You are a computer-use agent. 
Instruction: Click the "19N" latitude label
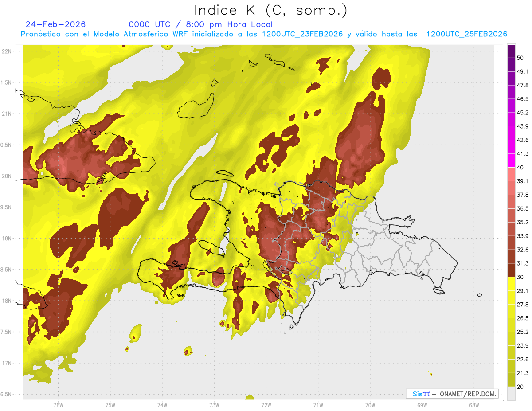tap(8, 239)
